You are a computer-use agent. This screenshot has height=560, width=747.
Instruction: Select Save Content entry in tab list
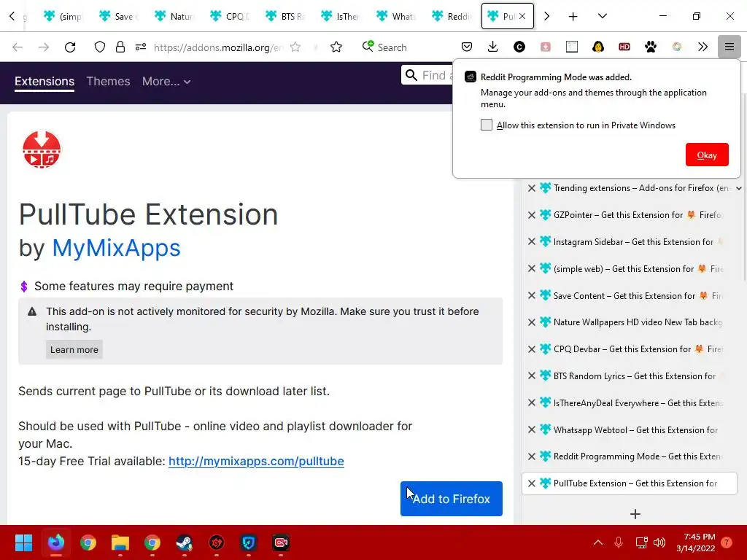pos(629,296)
